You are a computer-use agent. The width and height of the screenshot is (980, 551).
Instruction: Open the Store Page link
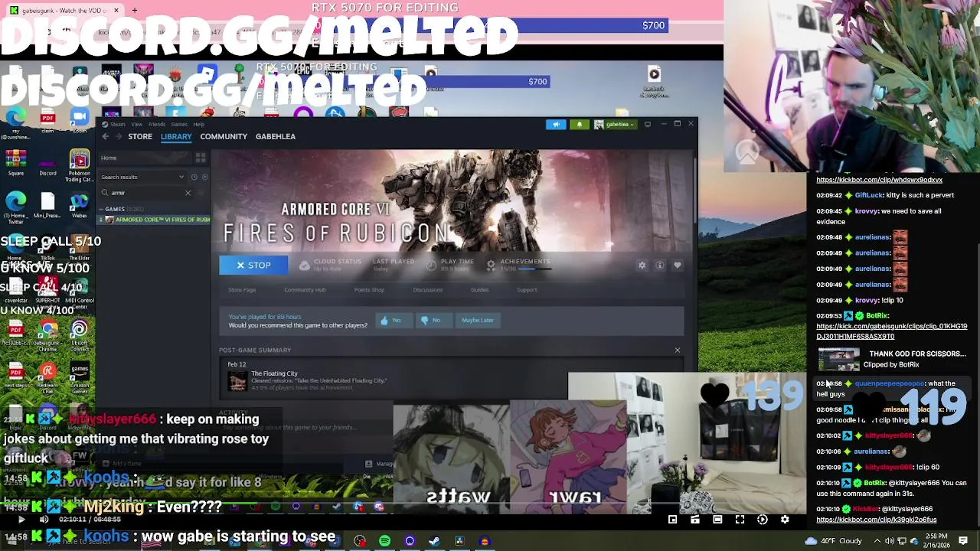tap(242, 290)
